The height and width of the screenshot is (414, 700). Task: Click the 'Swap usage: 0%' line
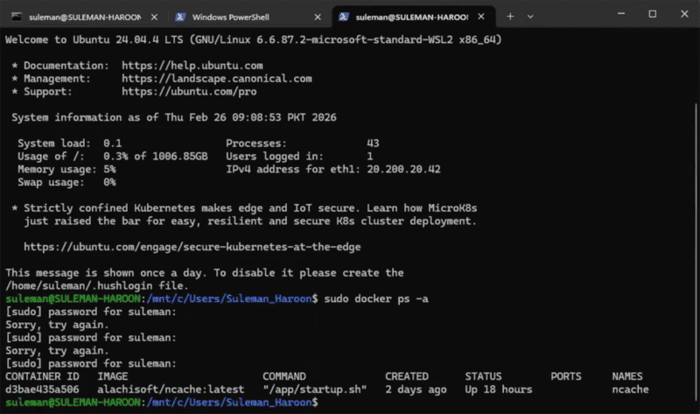pos(67,182)
